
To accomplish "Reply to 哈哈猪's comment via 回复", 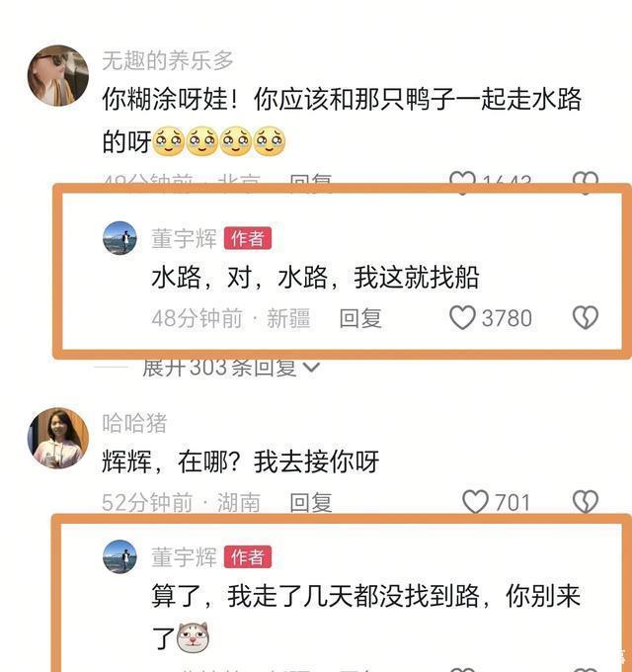I will tap(311, 502).
